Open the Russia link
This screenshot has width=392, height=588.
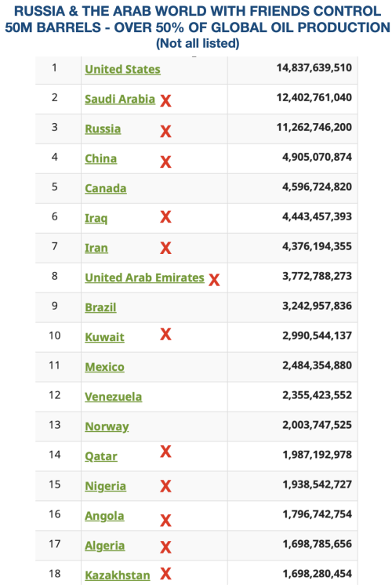pyautogui.click(x=103, y=129)
